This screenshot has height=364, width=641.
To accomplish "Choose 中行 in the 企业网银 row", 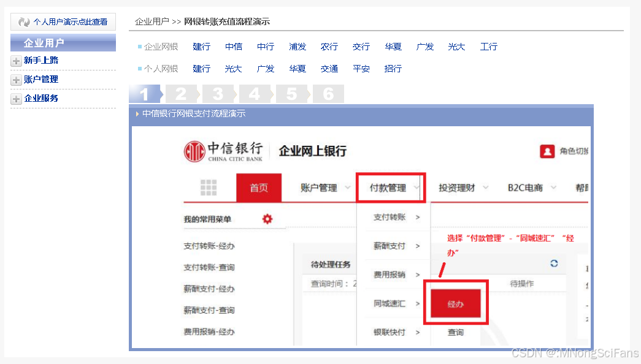I will pos(266,47).
